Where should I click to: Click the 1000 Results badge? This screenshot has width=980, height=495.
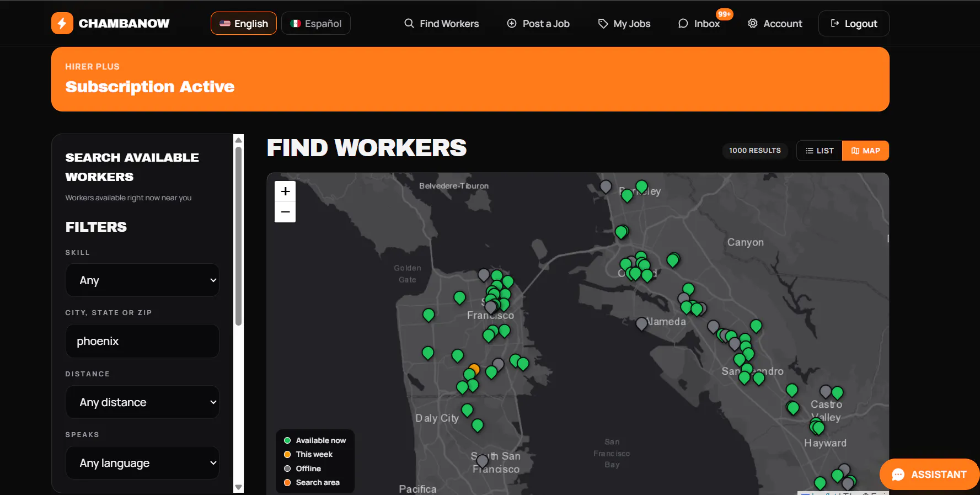(x=755, y=151)
